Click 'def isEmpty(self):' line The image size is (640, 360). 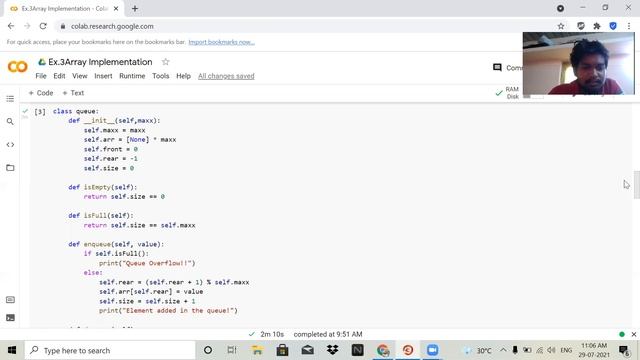[103, 187]
